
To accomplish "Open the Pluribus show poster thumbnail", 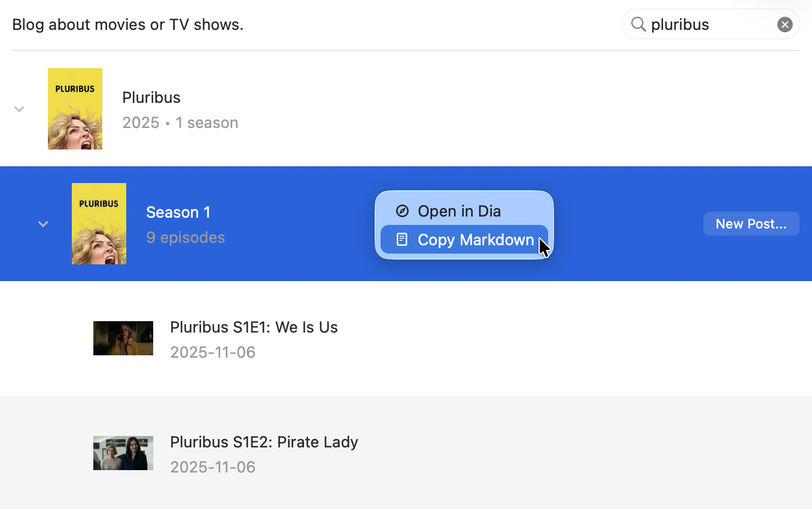I will 75,108.
